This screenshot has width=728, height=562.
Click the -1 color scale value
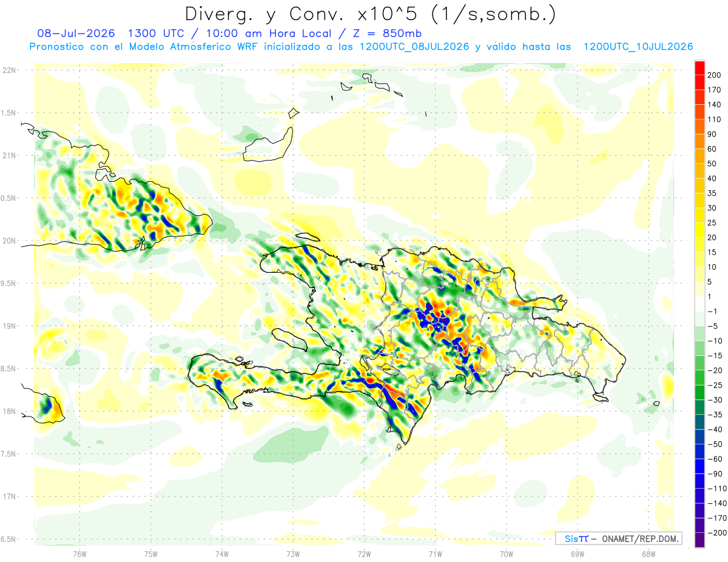[x=713, y=311]
